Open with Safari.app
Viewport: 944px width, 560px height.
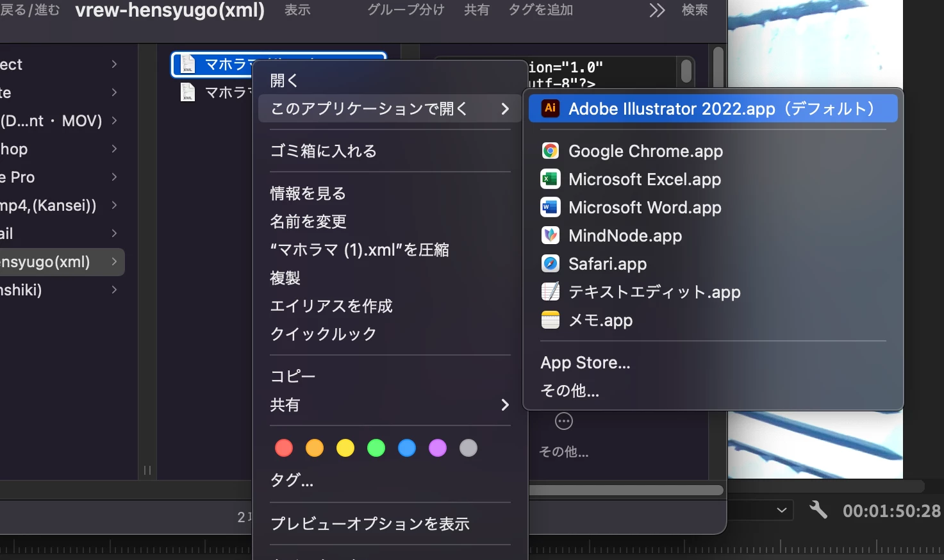click(x=713, y=263)
